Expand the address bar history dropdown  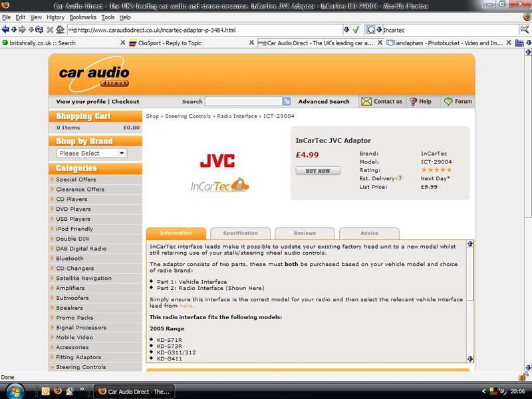346,30
